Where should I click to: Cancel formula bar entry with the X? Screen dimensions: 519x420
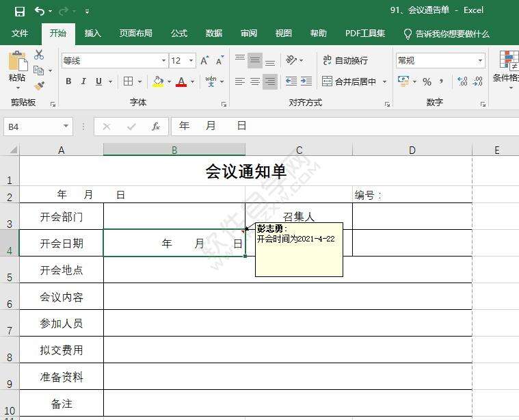click(107, 126)
